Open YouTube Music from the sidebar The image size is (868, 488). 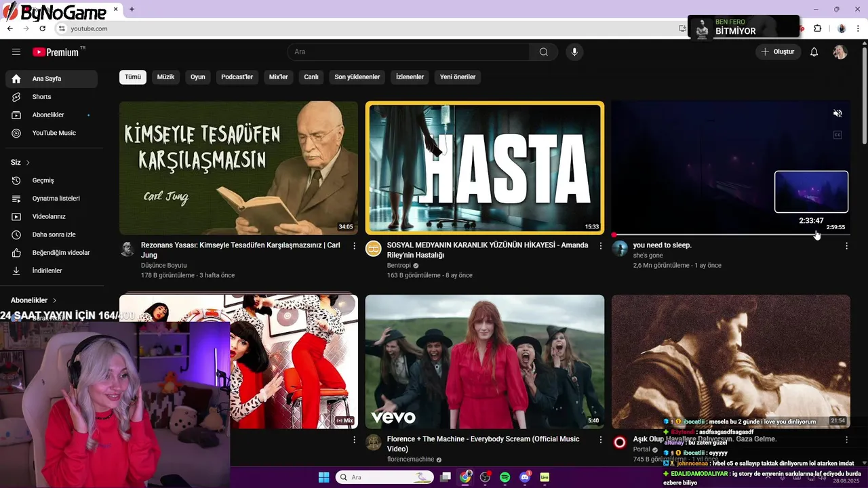(52, 133)
